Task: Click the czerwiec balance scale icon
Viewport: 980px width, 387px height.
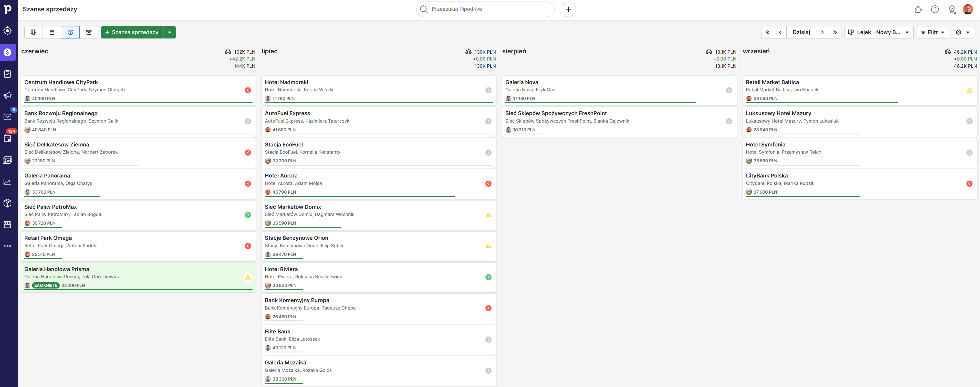Action: coord(228,52)
